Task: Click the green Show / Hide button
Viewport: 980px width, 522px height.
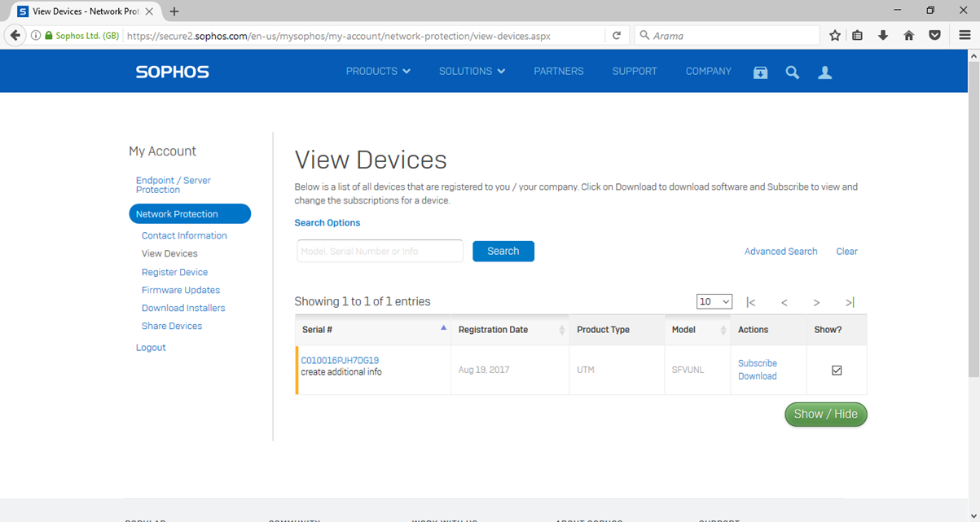Action: (826, 414)
